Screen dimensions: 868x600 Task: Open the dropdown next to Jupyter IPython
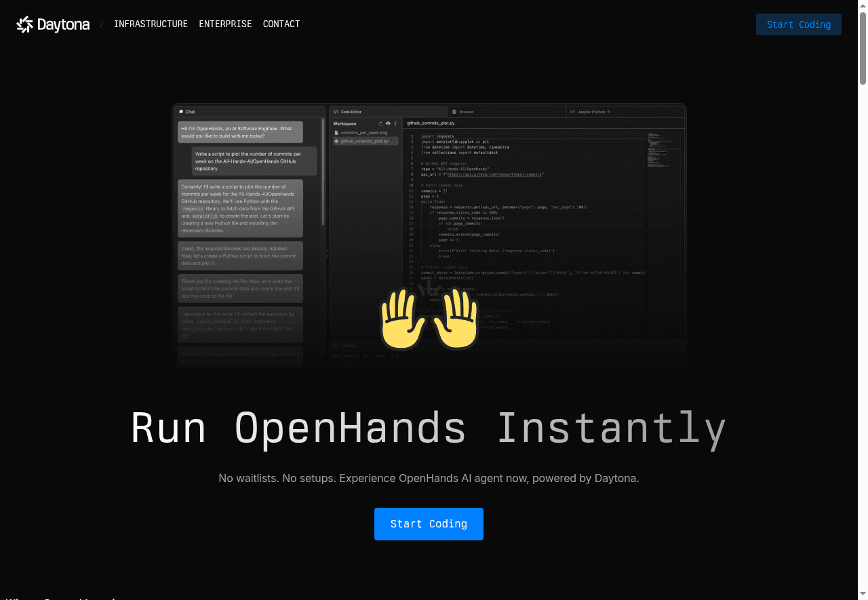(608, 111)
